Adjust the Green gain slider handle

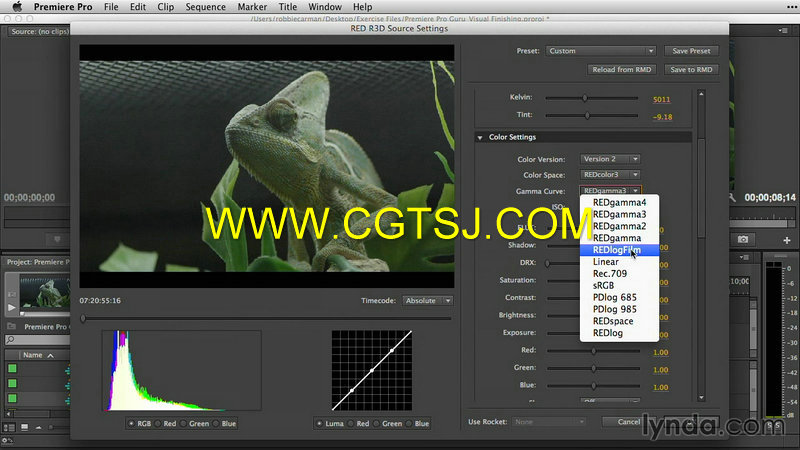pyautogui.click(x=593, y=368)
